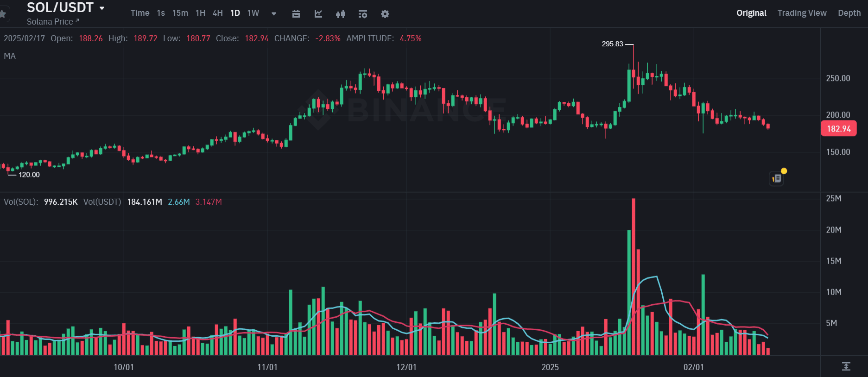Click the news icon with yellow dot
The width and height of the screenshot is (868, 377).
(x=777, y=178)
